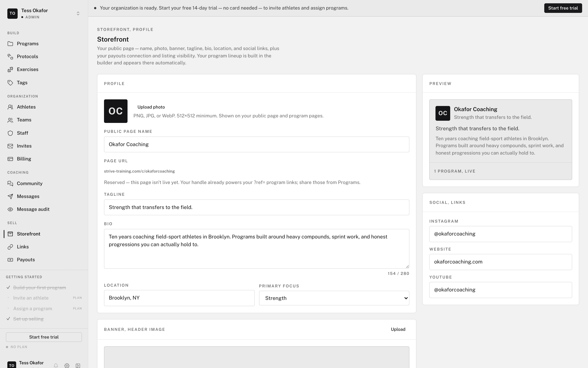The height and width of the screenshot is (368, 588).
Task: Click the 154 / 280 character counter
Action: [x=399, y=274]
